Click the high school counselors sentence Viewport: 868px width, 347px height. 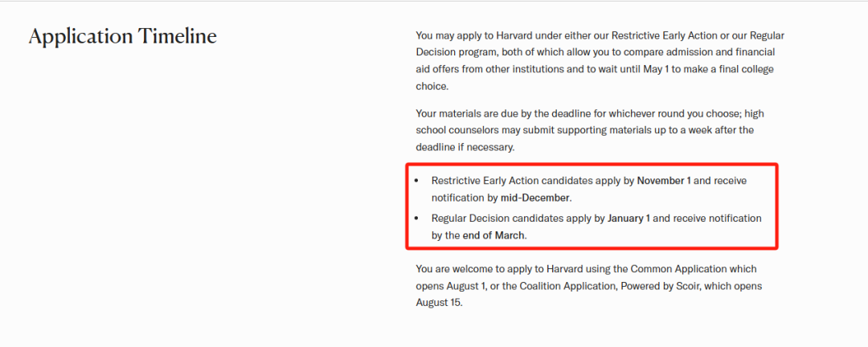pos(584,131)
